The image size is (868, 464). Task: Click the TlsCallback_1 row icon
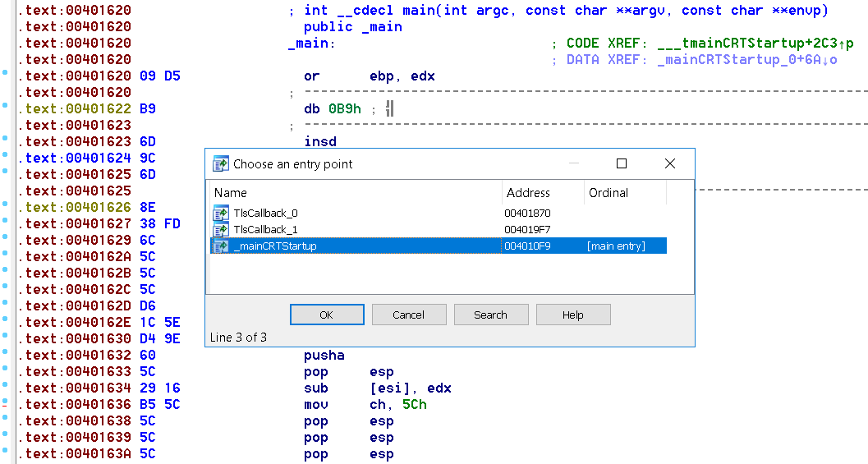coord(220,229)
